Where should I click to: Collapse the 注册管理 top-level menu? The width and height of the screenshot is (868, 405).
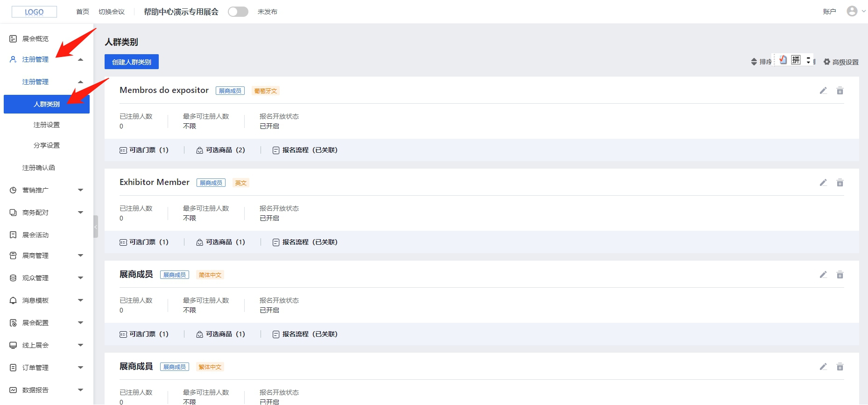coord(80,60)
